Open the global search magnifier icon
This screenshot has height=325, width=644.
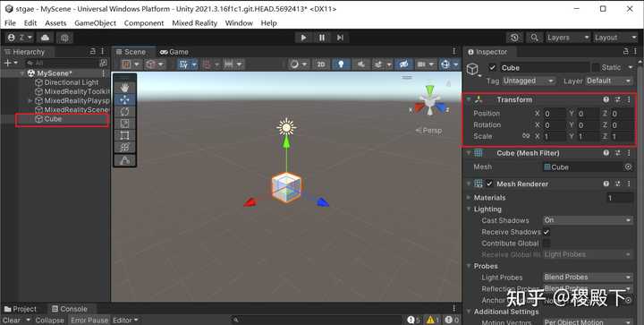[534, 38]
